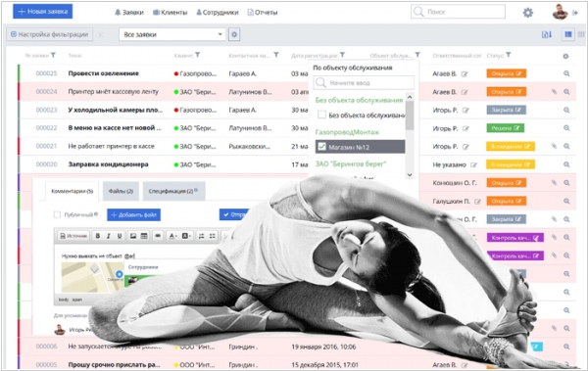
Task: Filter by Статус column
Action: point(508,55)
